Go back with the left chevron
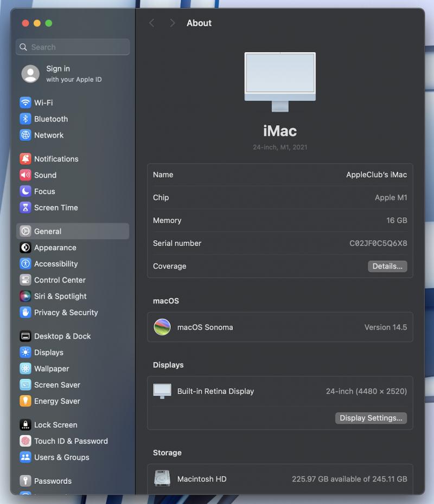 (x=152, y=23)
